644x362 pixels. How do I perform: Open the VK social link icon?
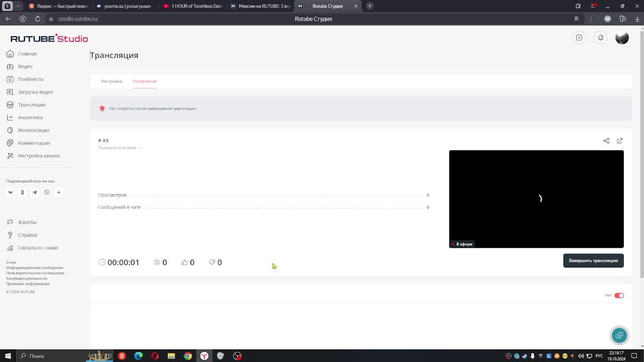click(x=10, y=193)
